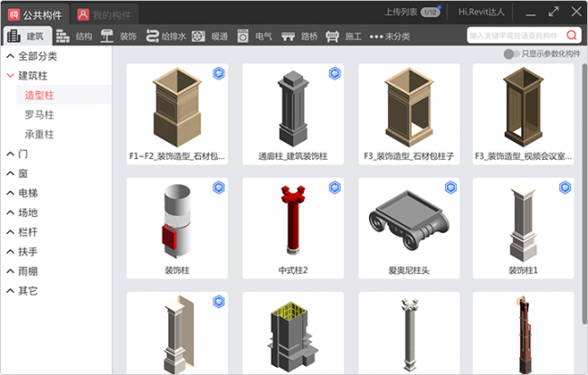
Task: Click the search magnifier icon
Action: 571,35
